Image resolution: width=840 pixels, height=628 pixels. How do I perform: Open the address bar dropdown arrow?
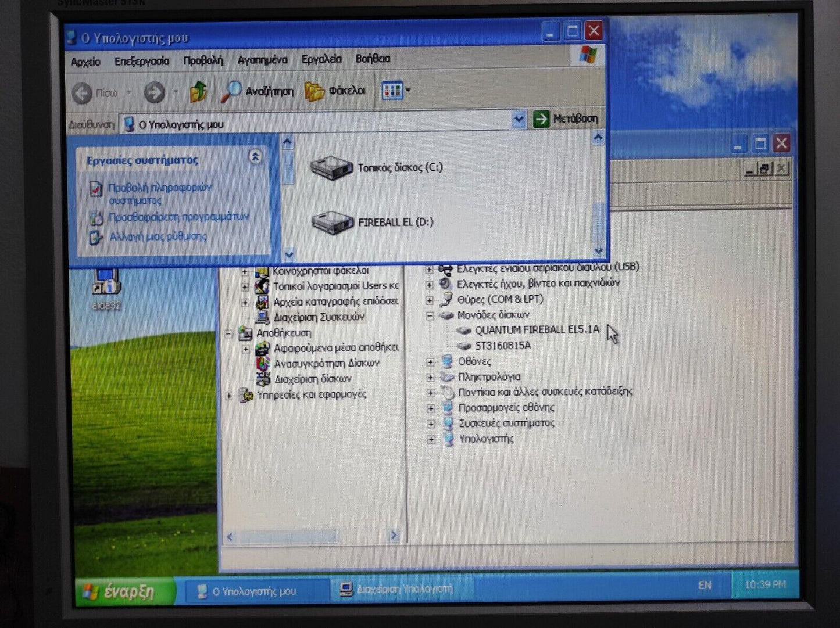tap(519, 120)
